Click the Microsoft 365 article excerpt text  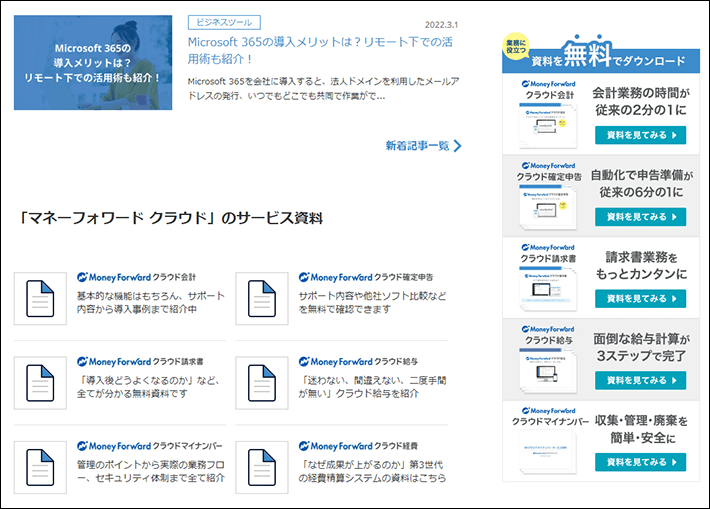click(x=323, y=89)
